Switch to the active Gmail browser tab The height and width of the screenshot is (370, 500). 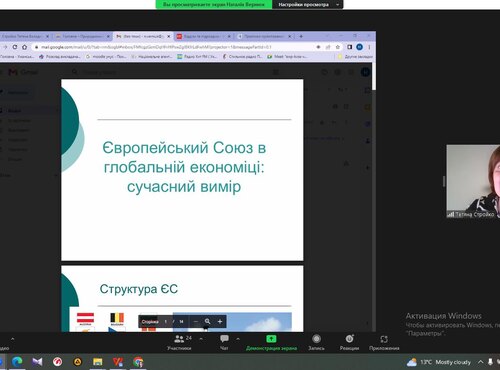click(143, 36)
